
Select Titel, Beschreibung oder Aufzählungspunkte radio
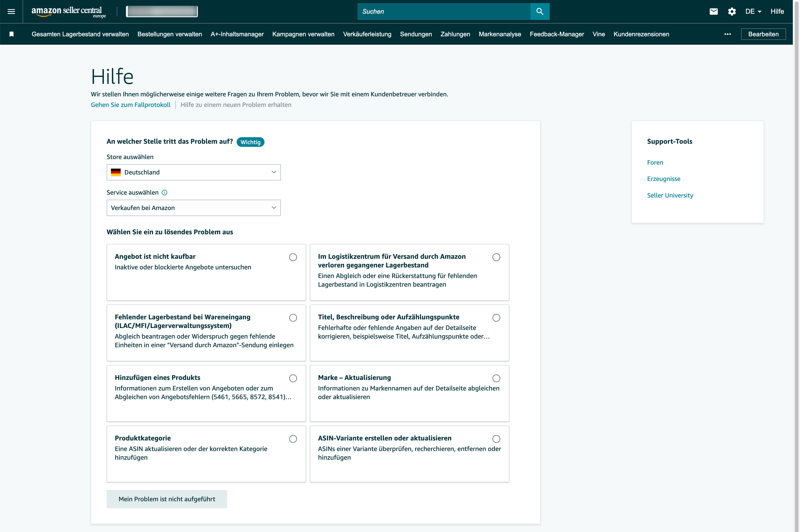coord(496,318)
